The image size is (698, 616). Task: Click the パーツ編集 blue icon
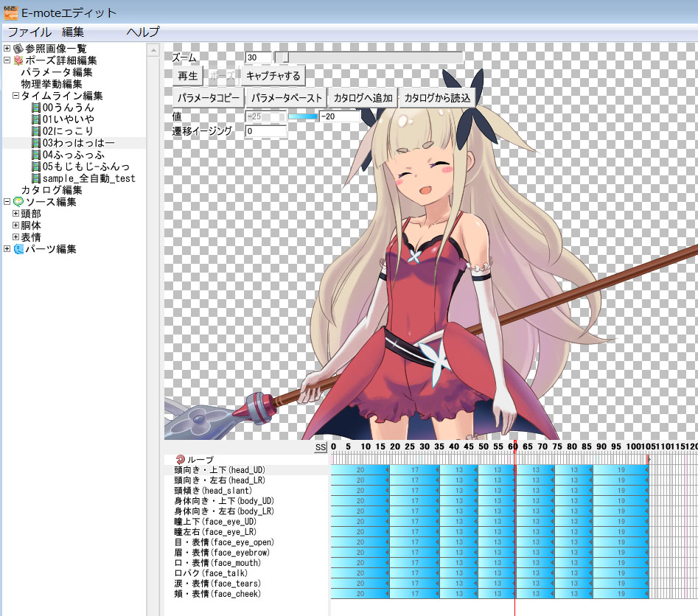tap(18, 249)
